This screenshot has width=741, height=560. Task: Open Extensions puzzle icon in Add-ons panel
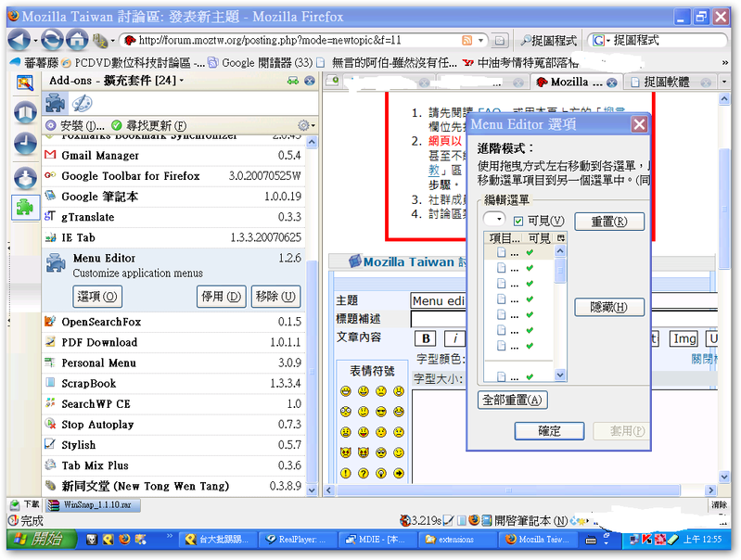[56, 103]
